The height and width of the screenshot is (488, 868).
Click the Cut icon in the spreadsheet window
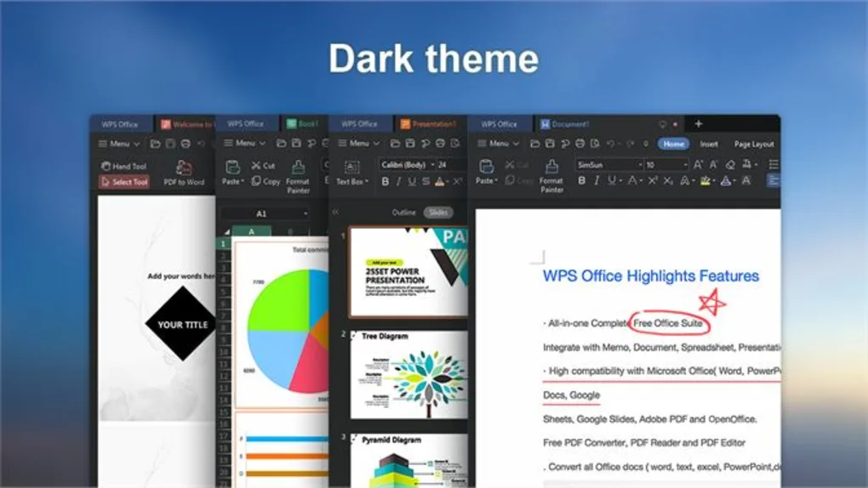coord(263,166)
